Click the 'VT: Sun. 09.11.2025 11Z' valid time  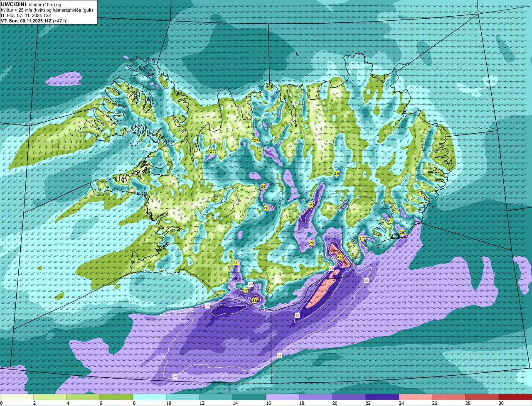(x=26, y=20)
